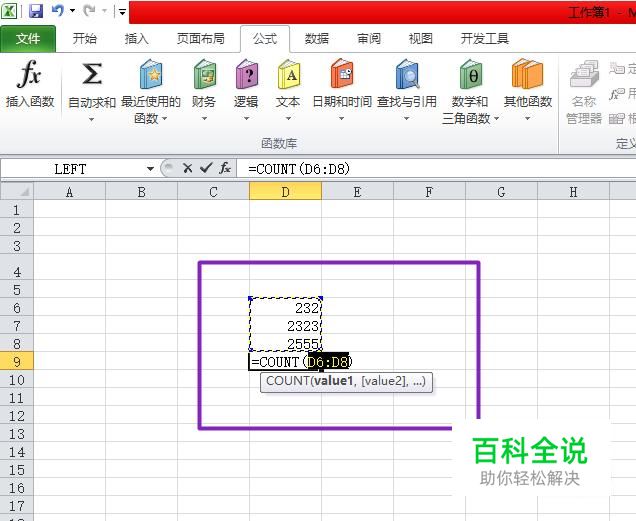Expand Recently Used functions dropdown arrow
Screen dimensions: 636x521
click(164, 119)
